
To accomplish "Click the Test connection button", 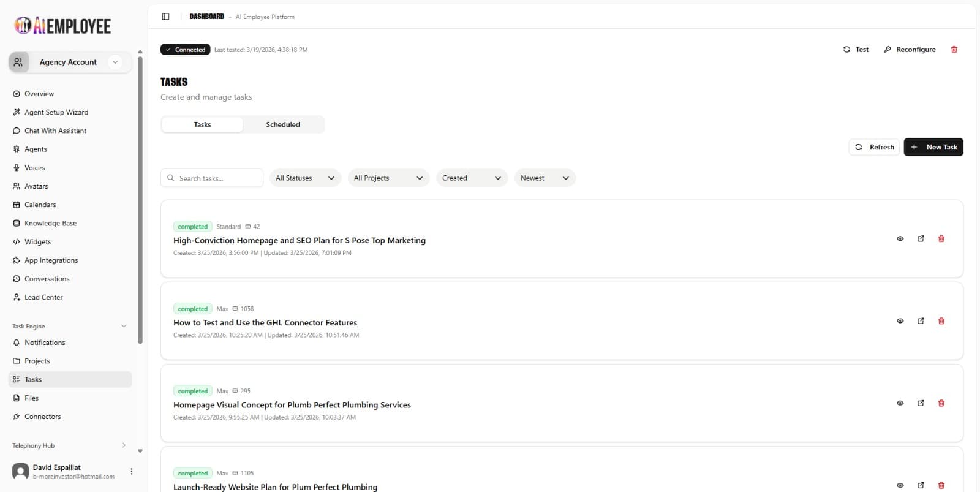I will pos(856,50).
